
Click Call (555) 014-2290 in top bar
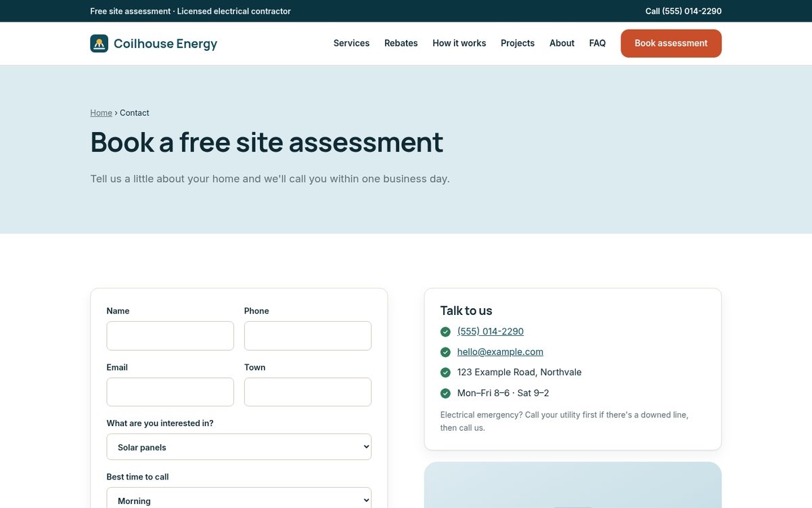click(x=683, y=11)
